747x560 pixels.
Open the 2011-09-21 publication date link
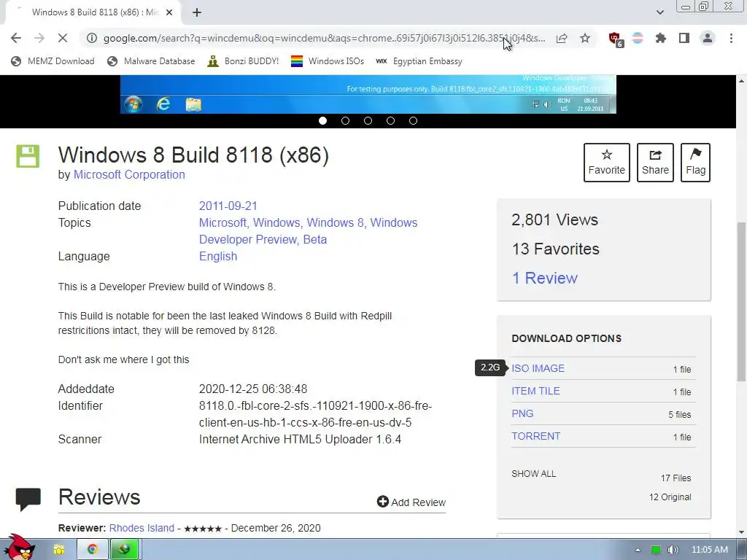(228, 206)
